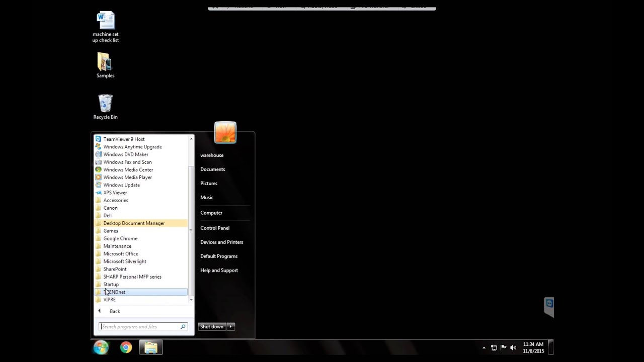This screenshot has width=644, height=362.
Task: Expand the Canon program folder
Action: (141, 208)
